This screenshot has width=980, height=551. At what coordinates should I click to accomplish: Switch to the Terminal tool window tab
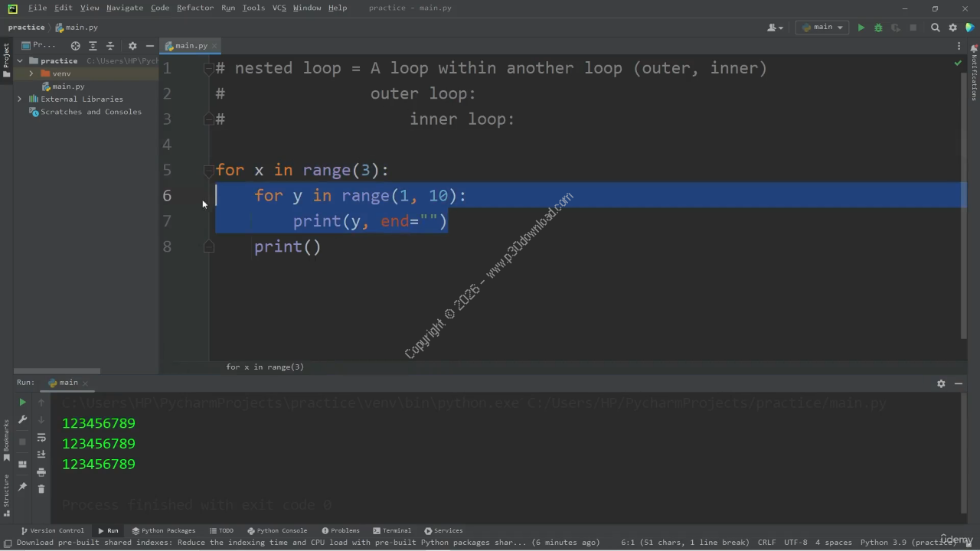tap(392, 530)
